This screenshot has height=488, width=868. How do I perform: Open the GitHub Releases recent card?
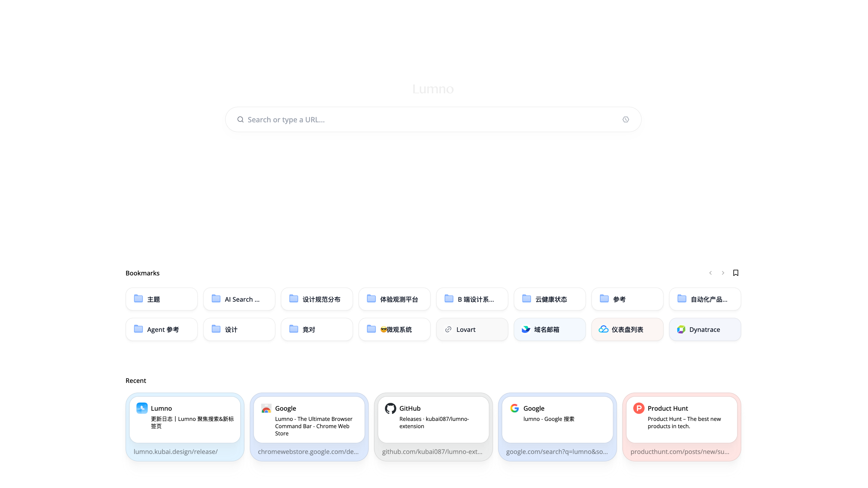point(433,427)
